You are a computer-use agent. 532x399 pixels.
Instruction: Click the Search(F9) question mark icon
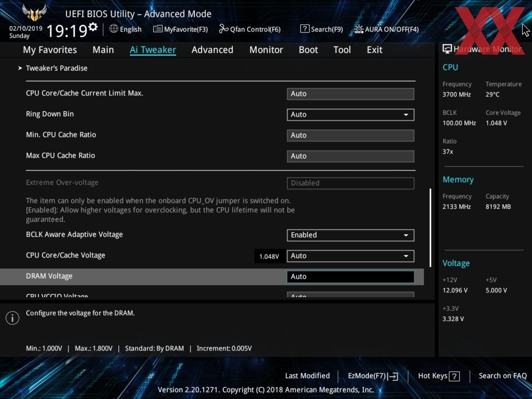tap(305, 29)
